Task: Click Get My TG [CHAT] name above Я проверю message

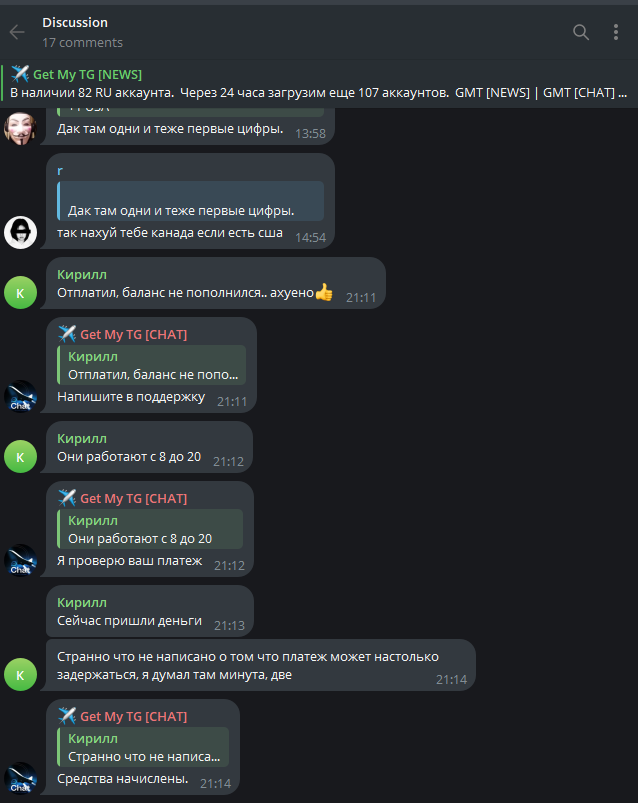Action: 133,498
